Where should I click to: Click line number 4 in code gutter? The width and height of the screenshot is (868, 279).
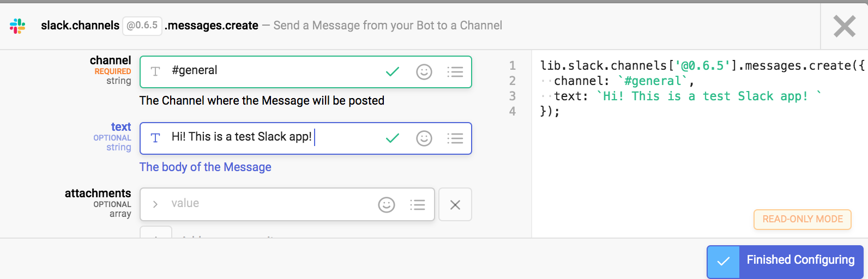pyautogui.click(x=513, y=111)
